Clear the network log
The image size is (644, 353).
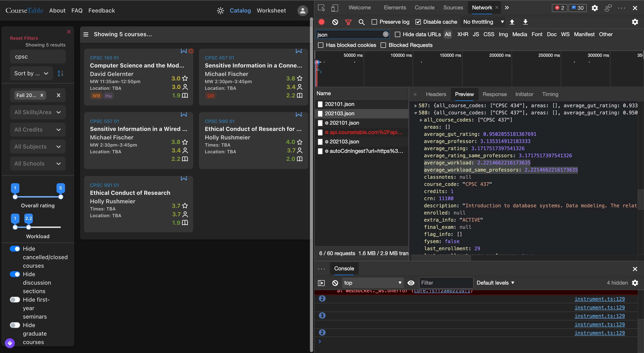(335, 22)
